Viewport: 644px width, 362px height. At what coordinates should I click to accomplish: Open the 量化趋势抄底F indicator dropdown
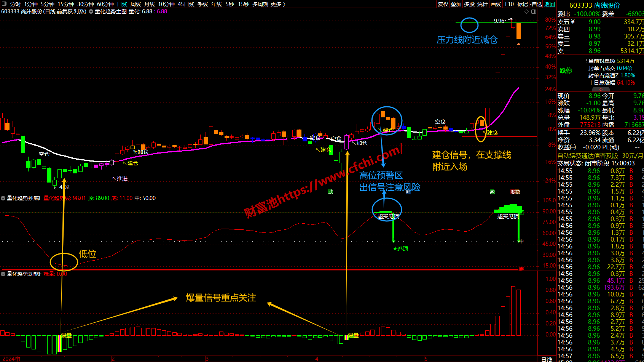point(3,198)
